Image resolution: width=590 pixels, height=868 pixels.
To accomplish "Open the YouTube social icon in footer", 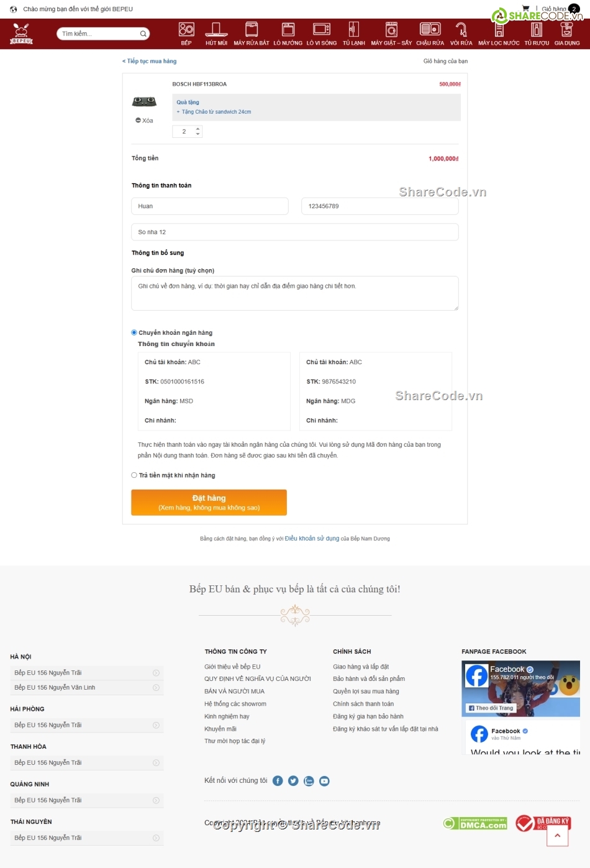I will point(324,781).
